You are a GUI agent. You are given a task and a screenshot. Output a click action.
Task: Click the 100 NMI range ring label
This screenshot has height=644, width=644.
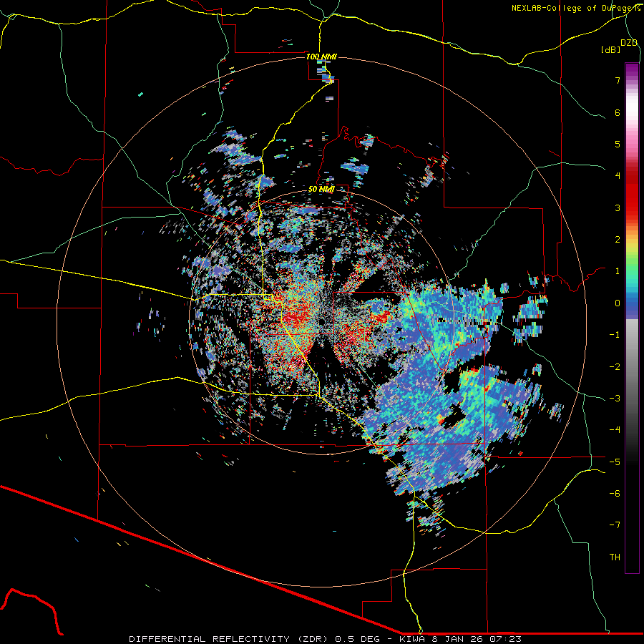321,57
